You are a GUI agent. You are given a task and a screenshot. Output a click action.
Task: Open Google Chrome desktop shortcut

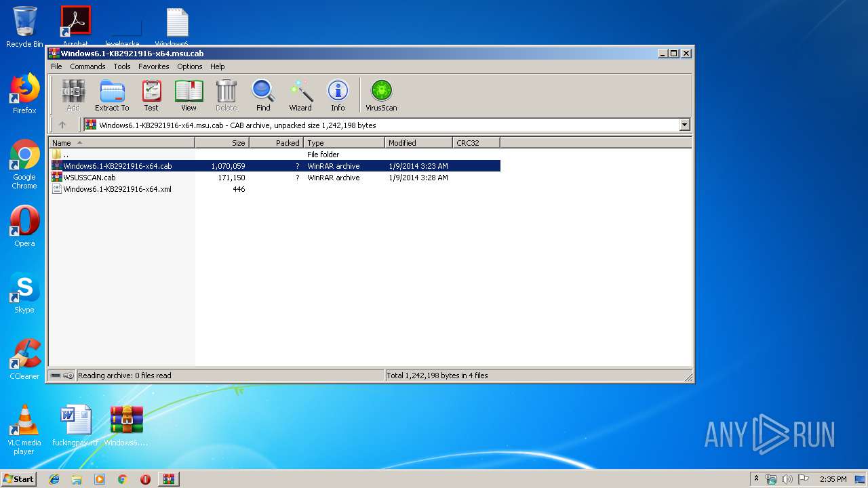click(24, 165)
